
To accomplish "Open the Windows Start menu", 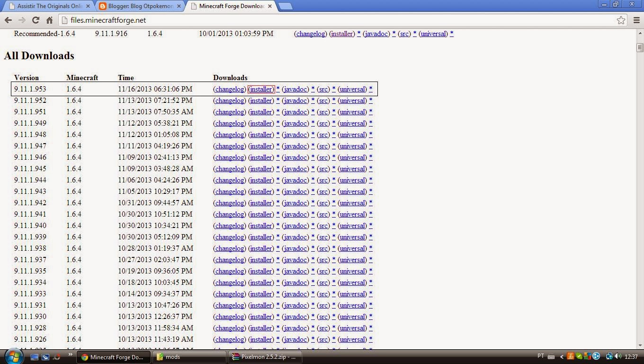I will coord(13,356).
